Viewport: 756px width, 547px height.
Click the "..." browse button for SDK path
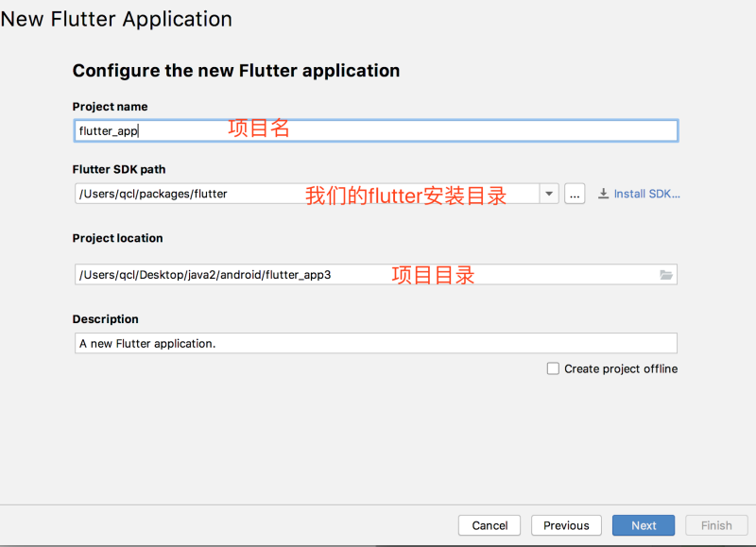575,193
